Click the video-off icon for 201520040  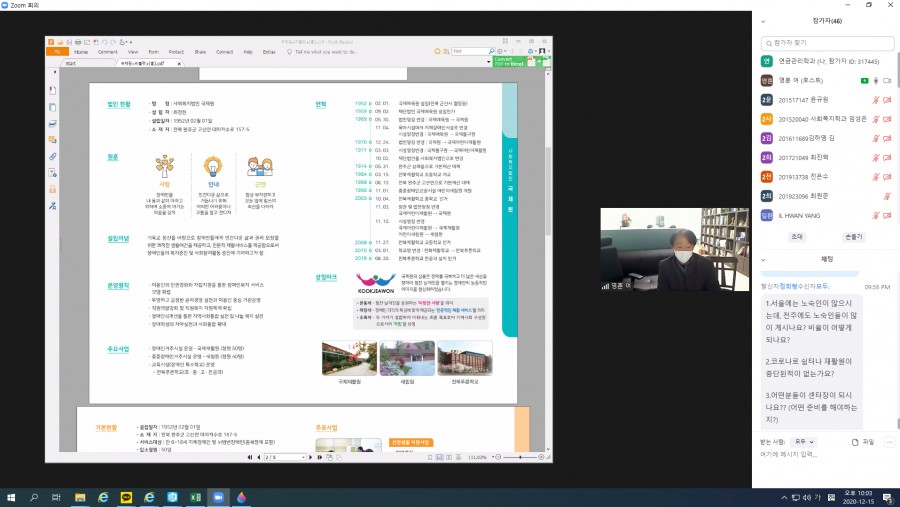(x=887, y=119)
